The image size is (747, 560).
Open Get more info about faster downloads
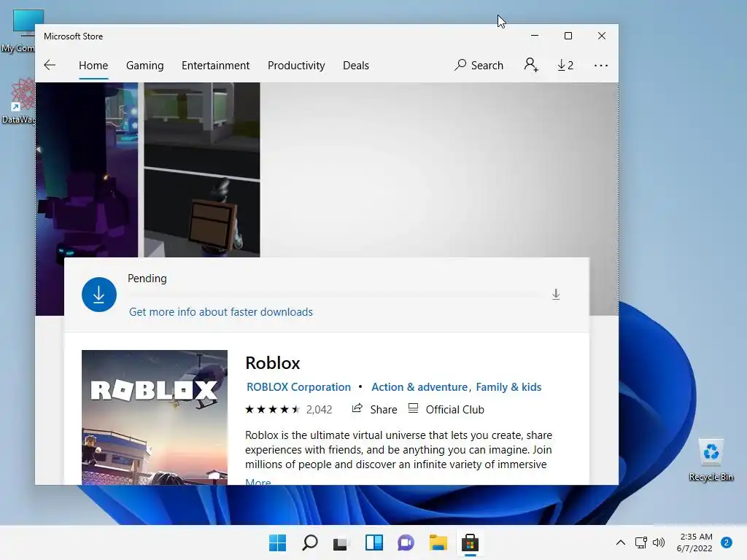pos(221,312)
